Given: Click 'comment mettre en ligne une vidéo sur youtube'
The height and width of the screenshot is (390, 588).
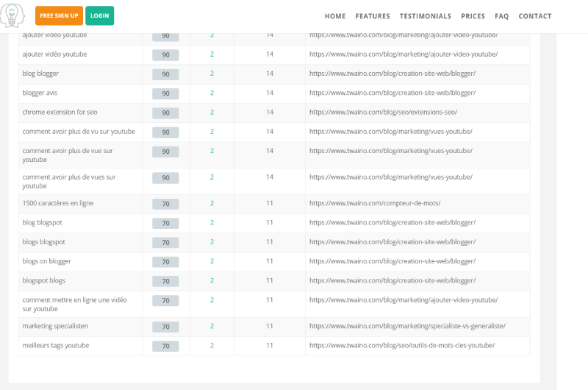Looking at the screenshot, I should 75,305.
